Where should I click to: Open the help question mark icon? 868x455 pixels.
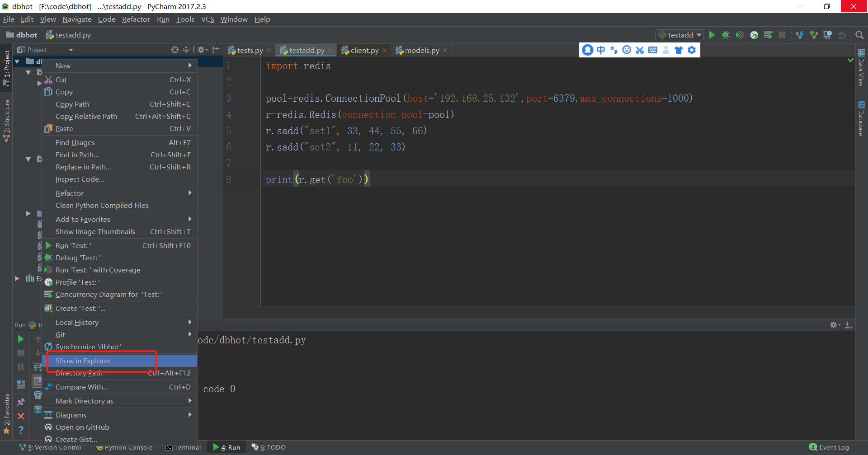(21, 430)
